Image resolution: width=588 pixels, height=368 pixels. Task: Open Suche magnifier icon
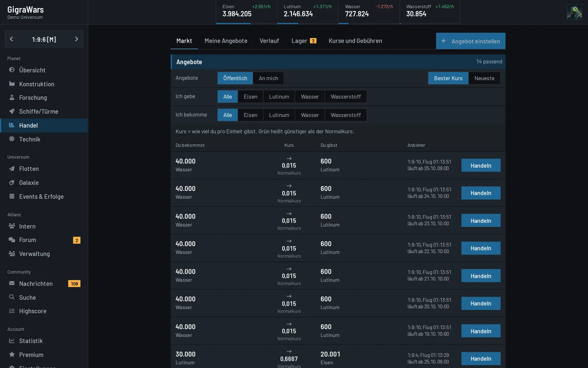coord(12,297)
